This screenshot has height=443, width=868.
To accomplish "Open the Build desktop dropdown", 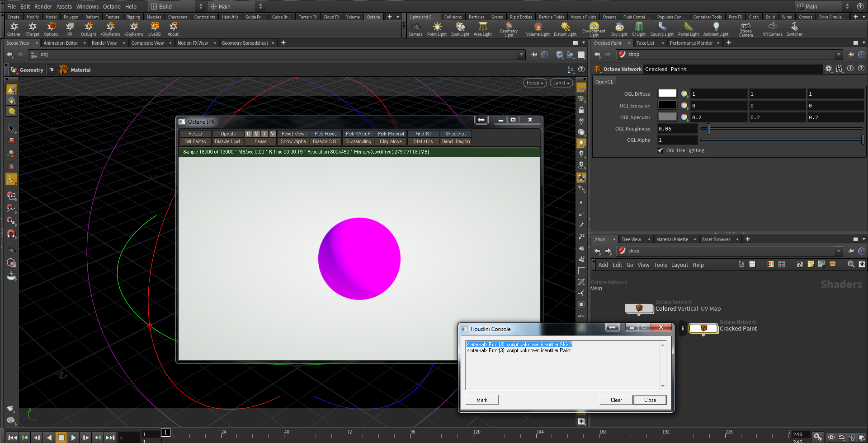I will [x=176, y=6].
